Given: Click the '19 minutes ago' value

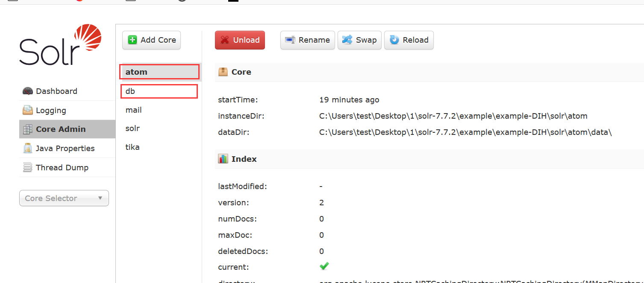Looking at the screenshot, I should pyautogui.click(x=349, y=100).
